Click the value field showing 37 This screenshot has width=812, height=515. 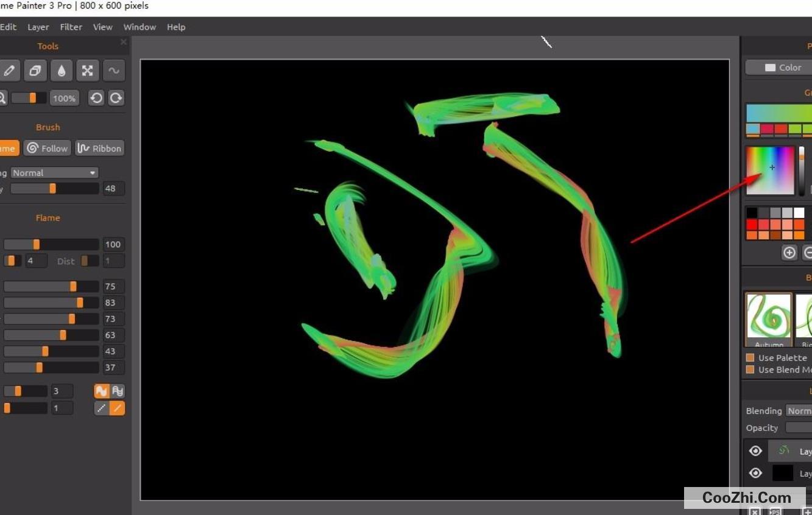coord(114,367)
